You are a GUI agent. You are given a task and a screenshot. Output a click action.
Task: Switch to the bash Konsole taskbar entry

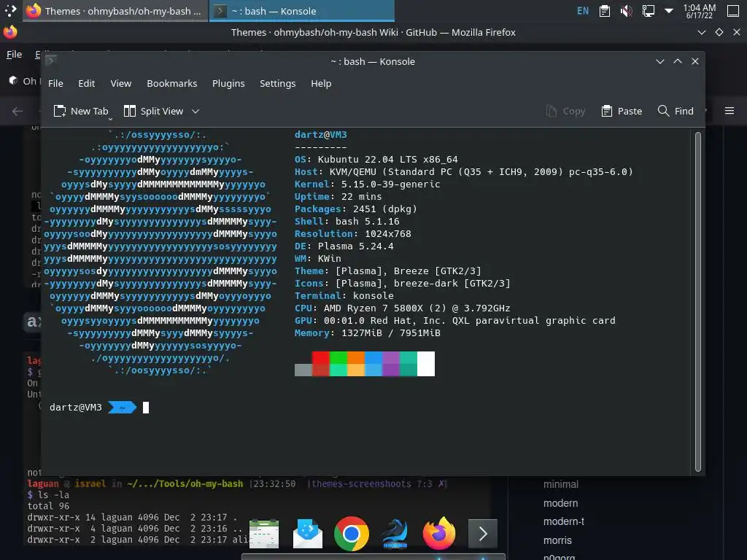click(x=302, y=10)
